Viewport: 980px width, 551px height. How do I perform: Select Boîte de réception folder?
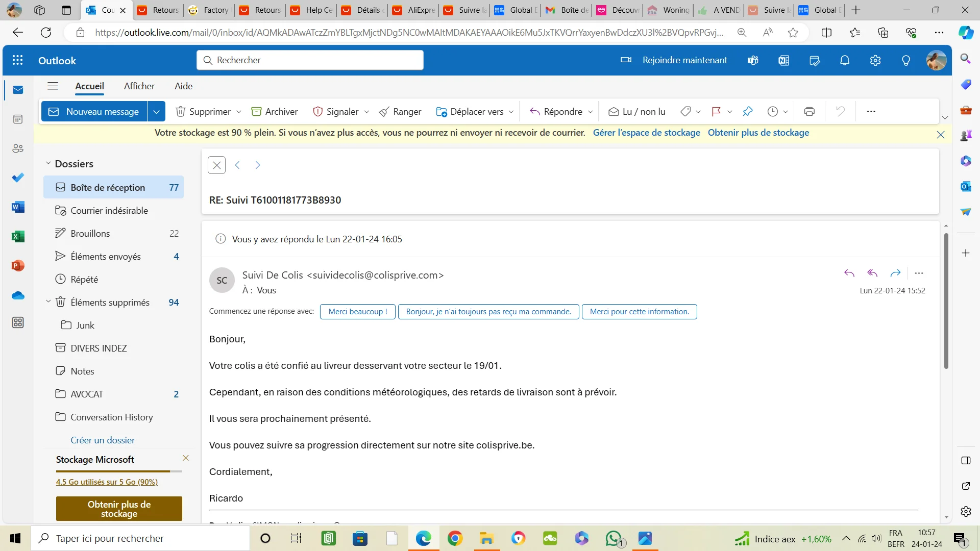coord(113,187)
